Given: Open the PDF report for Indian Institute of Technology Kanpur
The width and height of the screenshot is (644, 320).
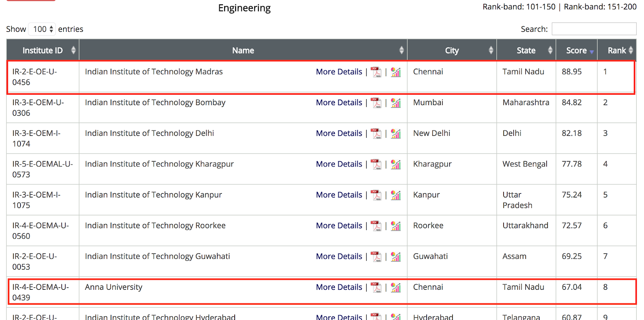Looking at the screenshot, I should pos(376,195).
